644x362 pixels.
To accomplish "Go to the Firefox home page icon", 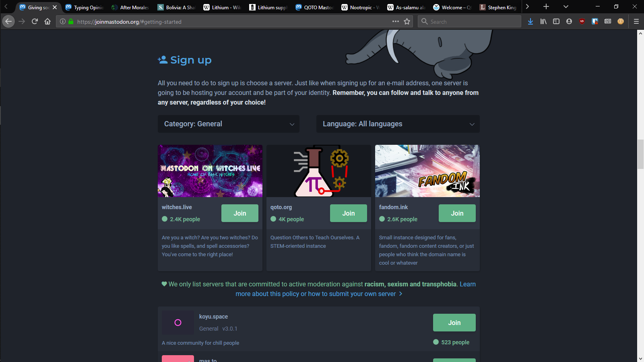I will pyautogui.click(x=47, y=21).
